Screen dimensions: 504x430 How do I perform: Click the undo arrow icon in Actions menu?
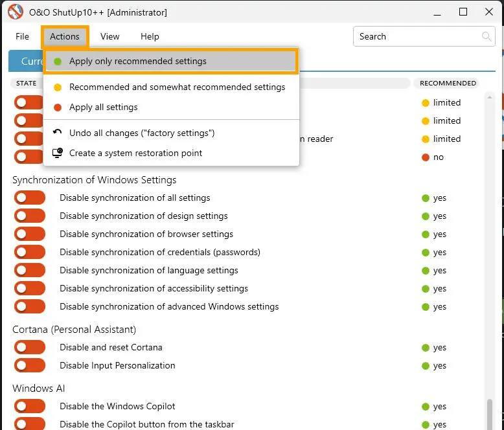[x=57, y=132]
